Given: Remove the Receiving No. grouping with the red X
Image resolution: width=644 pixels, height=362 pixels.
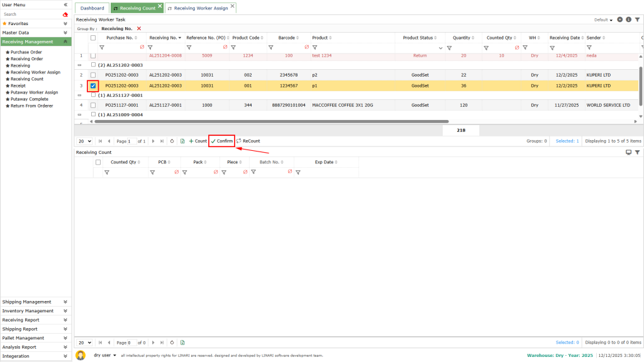Looking at the screenshot, I should point(139,28).
